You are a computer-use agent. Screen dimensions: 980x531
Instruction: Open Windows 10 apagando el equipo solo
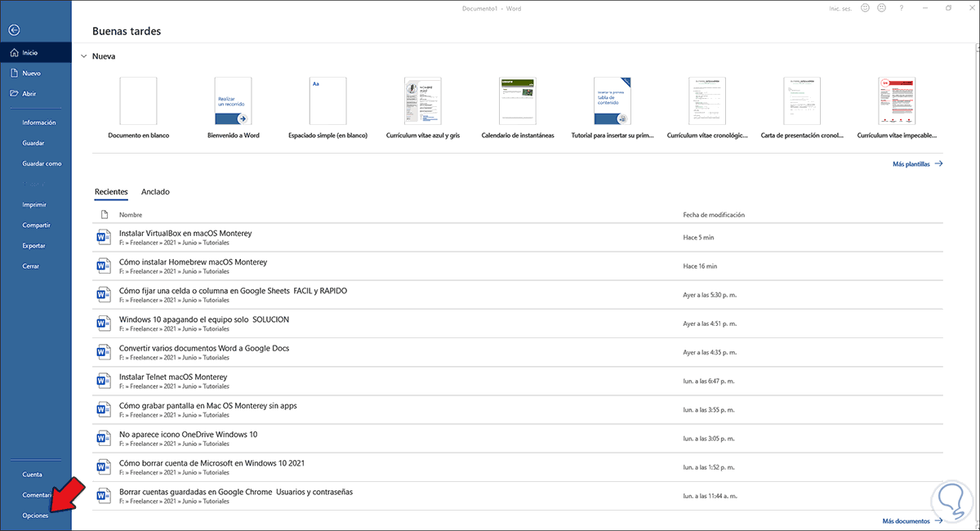tap(518, 324)
